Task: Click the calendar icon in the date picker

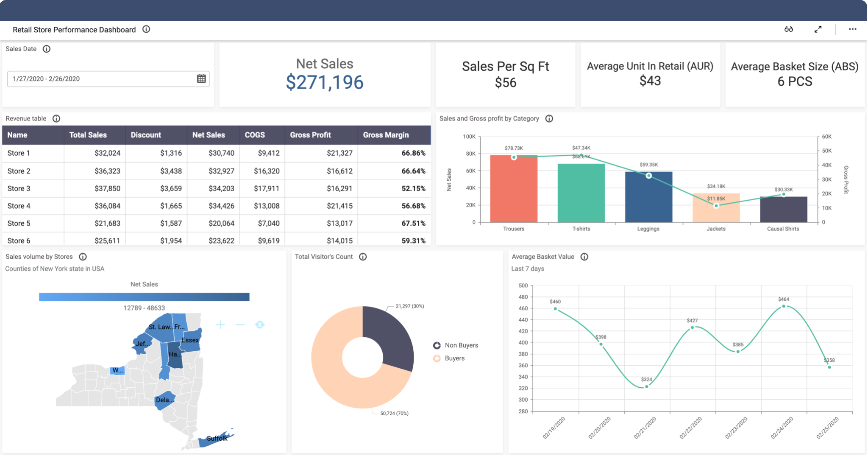Action: point(200,79)
